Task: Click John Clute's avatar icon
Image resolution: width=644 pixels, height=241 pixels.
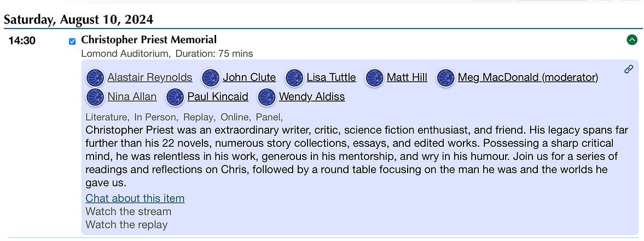Action: (x=211, y=78)
